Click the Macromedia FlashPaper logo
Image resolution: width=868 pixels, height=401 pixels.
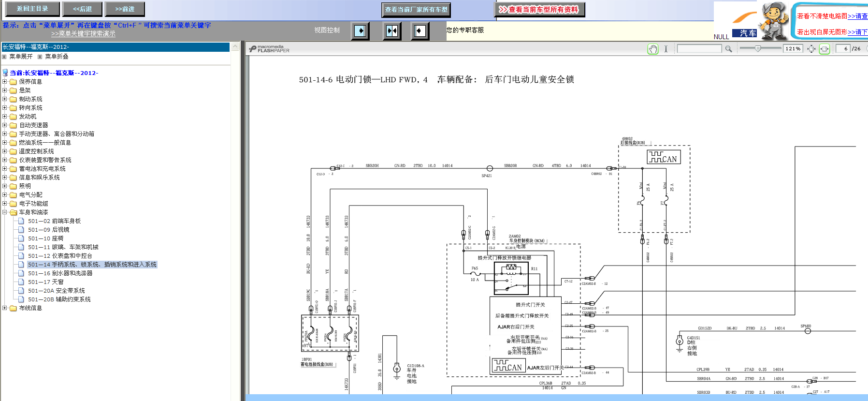point(269,49)
